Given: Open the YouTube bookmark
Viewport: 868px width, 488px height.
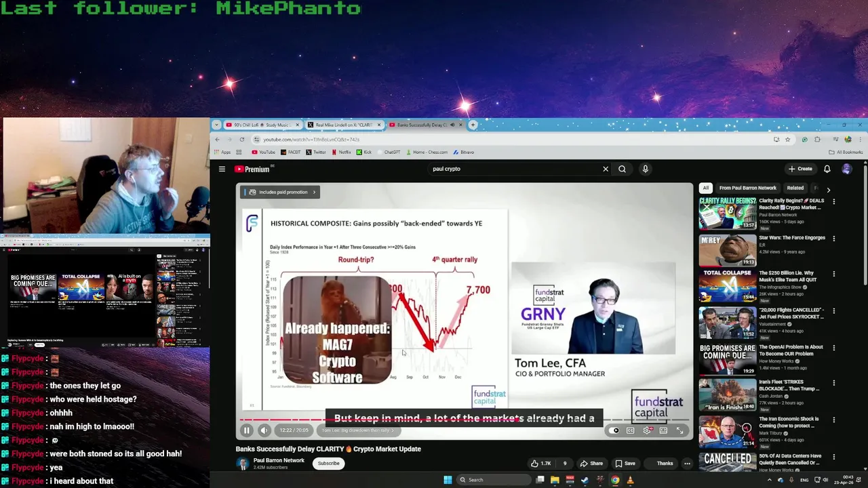Looking at the screenshot, I should click(x=263, y=152).
